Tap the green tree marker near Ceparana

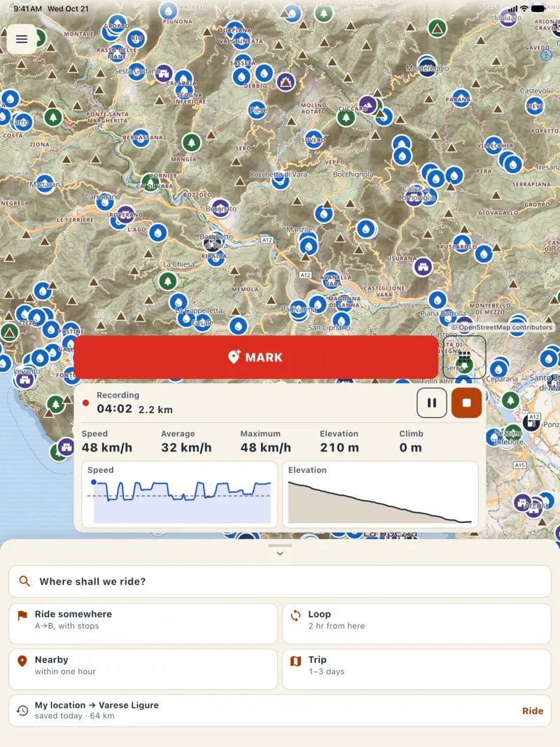click(x=510, y=400)
